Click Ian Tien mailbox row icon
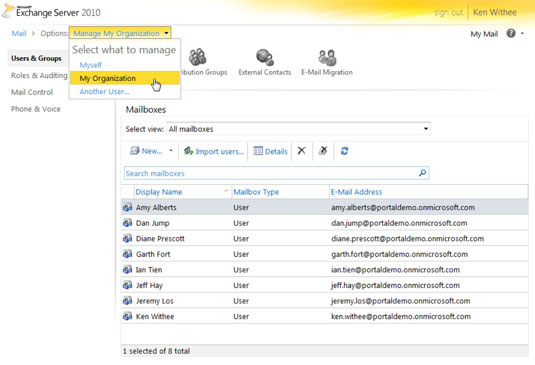This screenshot has width=535, height=365. point(127,269)
